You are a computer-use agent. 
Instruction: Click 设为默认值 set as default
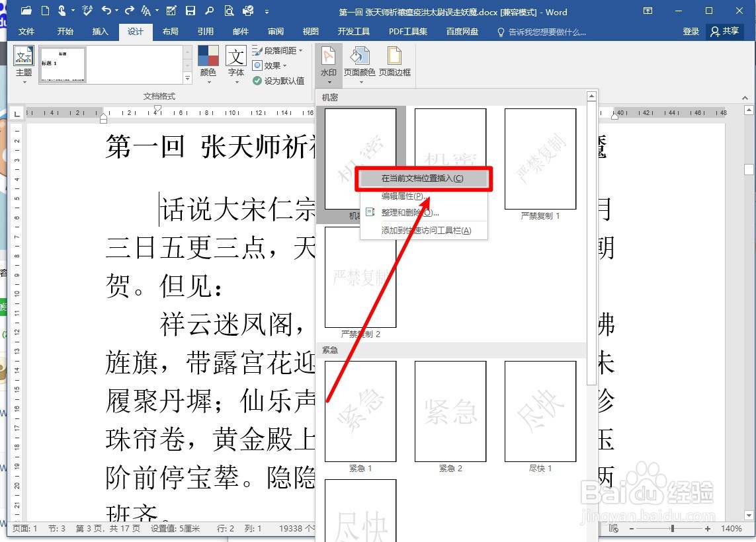coord(278,81)
